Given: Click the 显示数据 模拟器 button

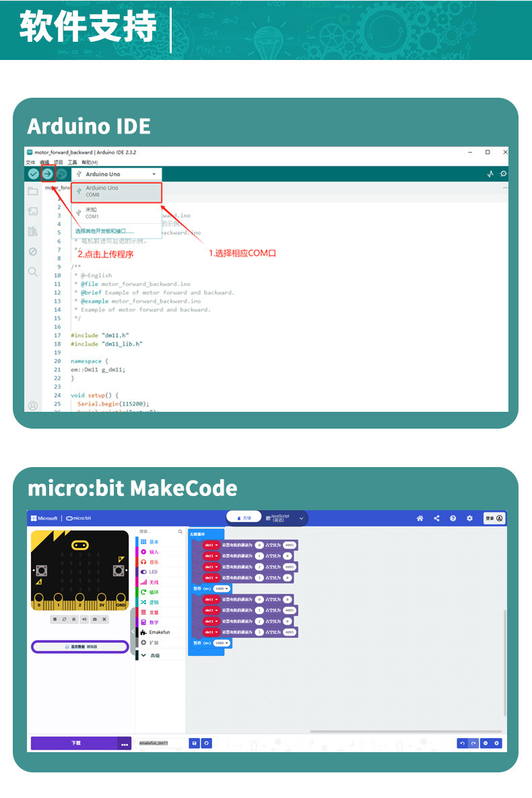Looking at the screenshot, I should pos(80,647).
